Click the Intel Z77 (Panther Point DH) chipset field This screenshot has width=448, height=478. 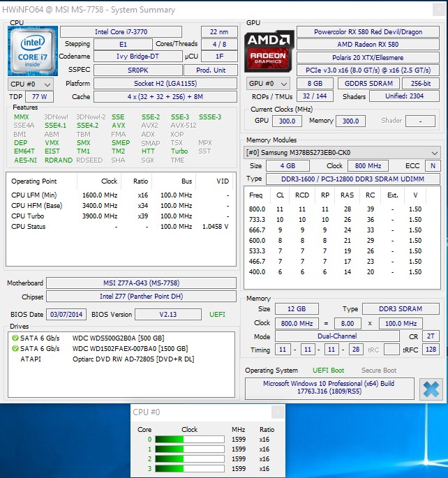click(x=141, y=297)
